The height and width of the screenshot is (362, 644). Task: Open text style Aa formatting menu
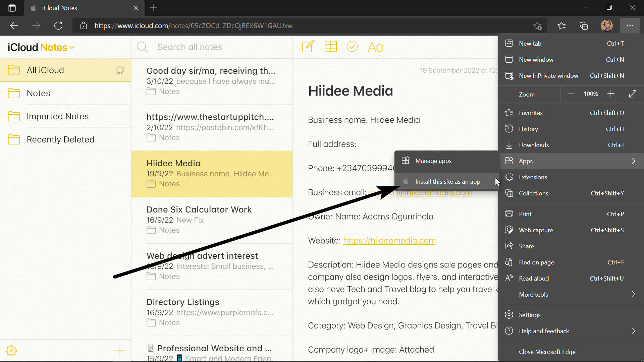point(376,47)
